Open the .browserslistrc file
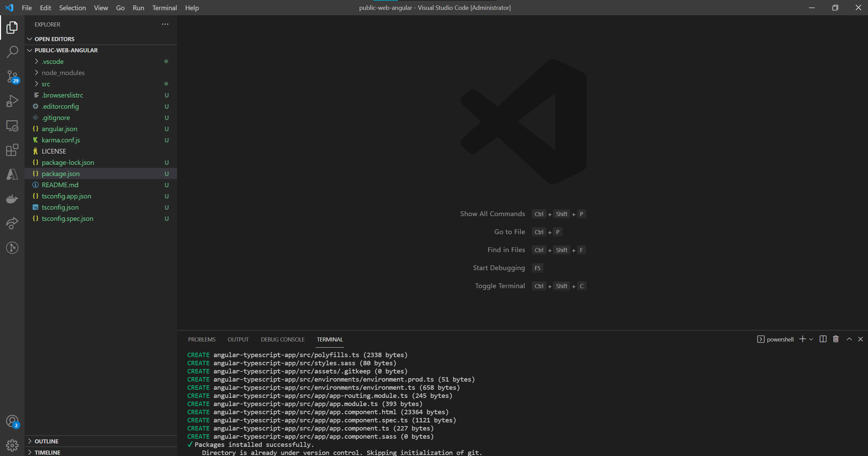 pos(101,95)
